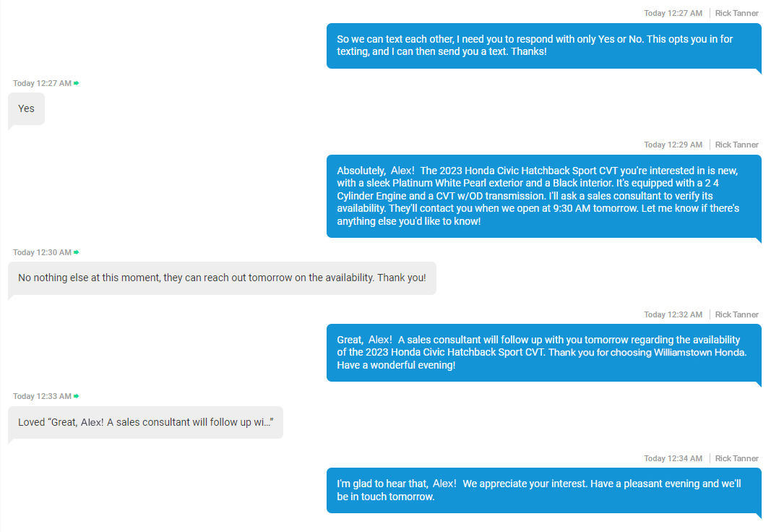Click the "Loved" reaction message bubble

point(145,422)
